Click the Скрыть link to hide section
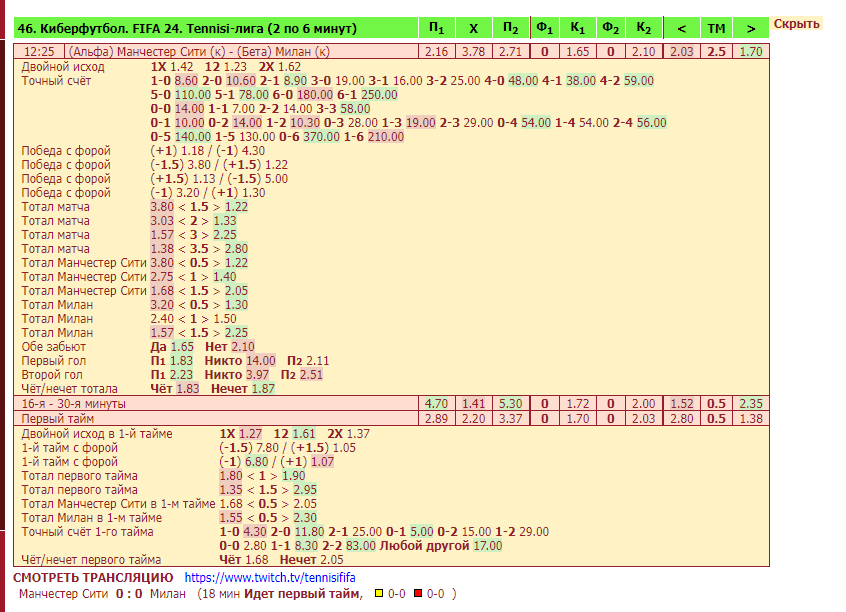 pos(796,24)
